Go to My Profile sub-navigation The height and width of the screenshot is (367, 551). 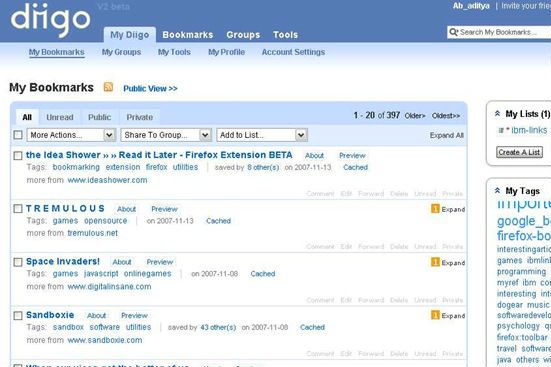(x=226, y=52)
